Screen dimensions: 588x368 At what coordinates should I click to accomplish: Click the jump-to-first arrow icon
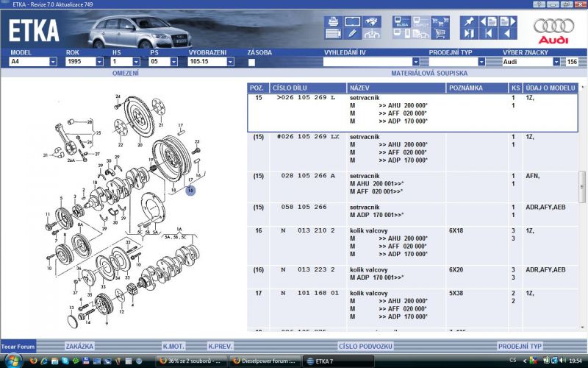(x=489, y=34)
